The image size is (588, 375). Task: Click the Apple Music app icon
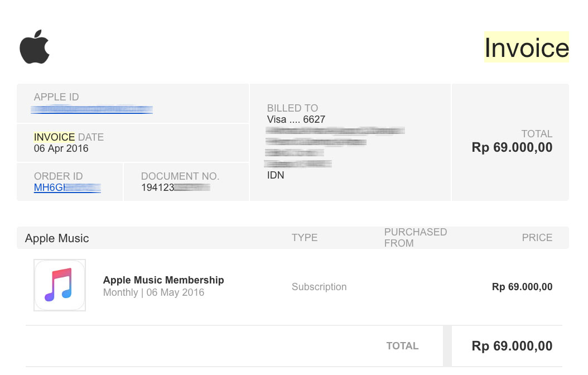point(59,285)
